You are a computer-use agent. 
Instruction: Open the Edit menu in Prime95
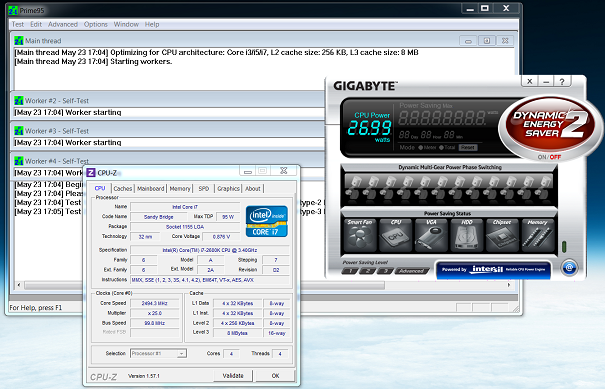[x=36, y=24]
